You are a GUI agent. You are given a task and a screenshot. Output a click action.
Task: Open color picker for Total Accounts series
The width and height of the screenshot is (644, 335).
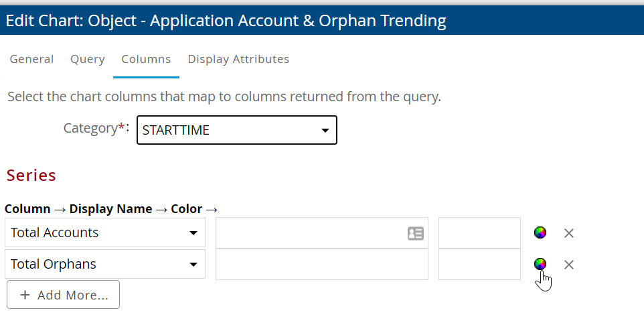[x=540, y=233]
